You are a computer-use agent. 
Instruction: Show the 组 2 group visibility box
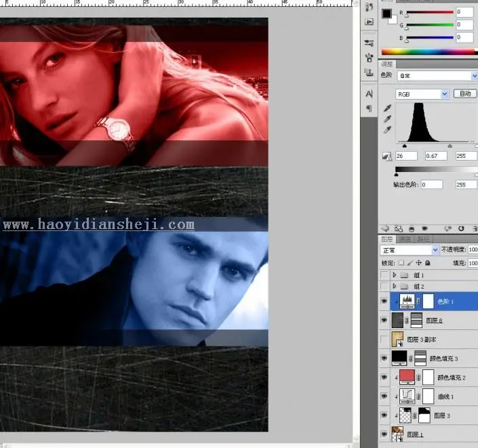pos(384,286)
